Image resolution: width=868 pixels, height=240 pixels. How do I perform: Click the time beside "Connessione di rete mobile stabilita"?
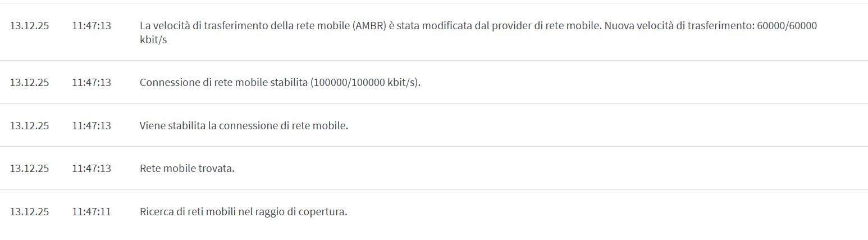coord(92,82)
